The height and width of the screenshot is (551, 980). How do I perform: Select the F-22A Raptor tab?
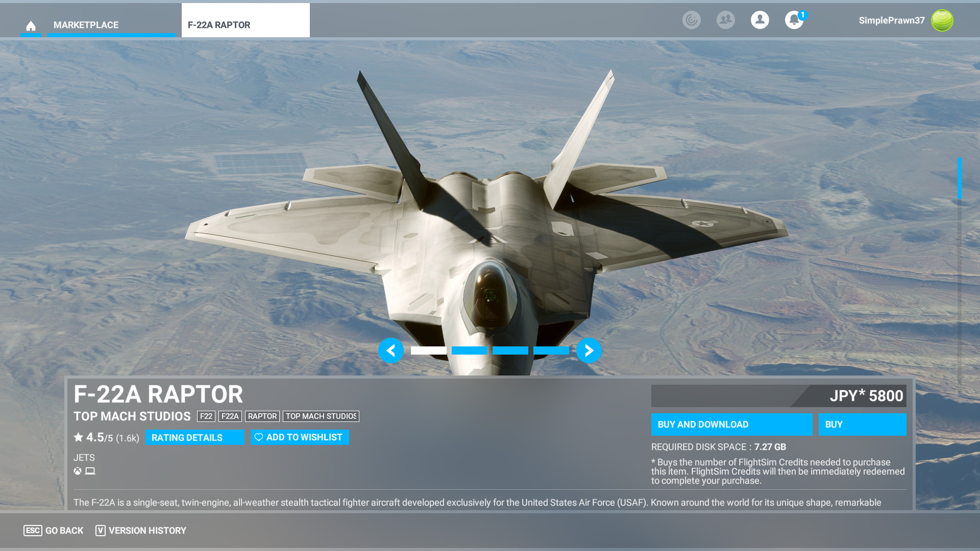245,24
